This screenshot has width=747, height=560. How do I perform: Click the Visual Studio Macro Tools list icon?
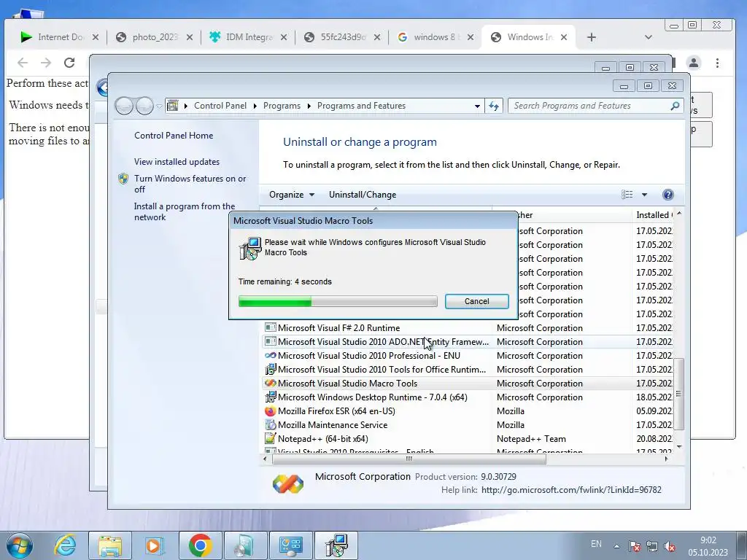pos(270,383)
